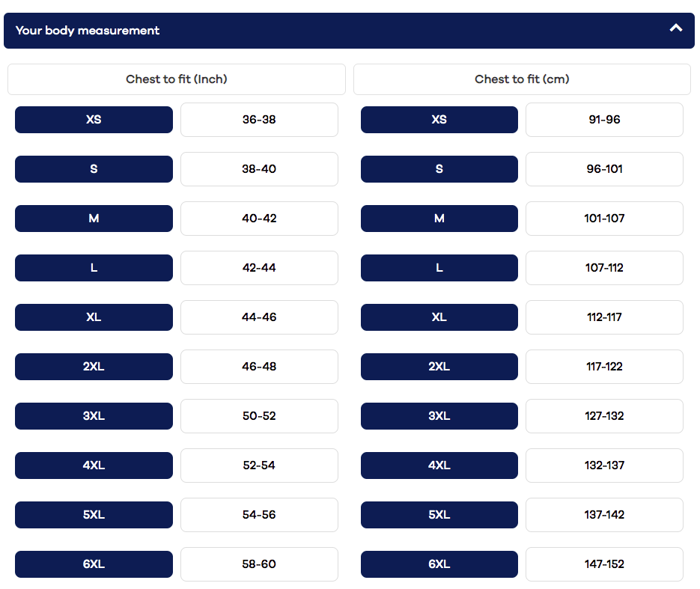Select XL size in the inch table
Image resolution: width=700 pixels, height=589 pixels.
pyautogui.click(x=94, y=317)
